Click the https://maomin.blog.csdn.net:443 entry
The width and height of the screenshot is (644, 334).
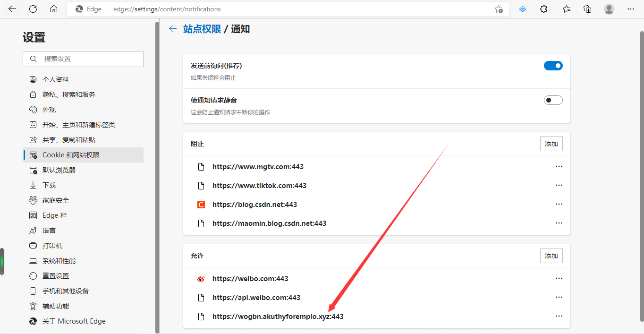tap(269, 223)
